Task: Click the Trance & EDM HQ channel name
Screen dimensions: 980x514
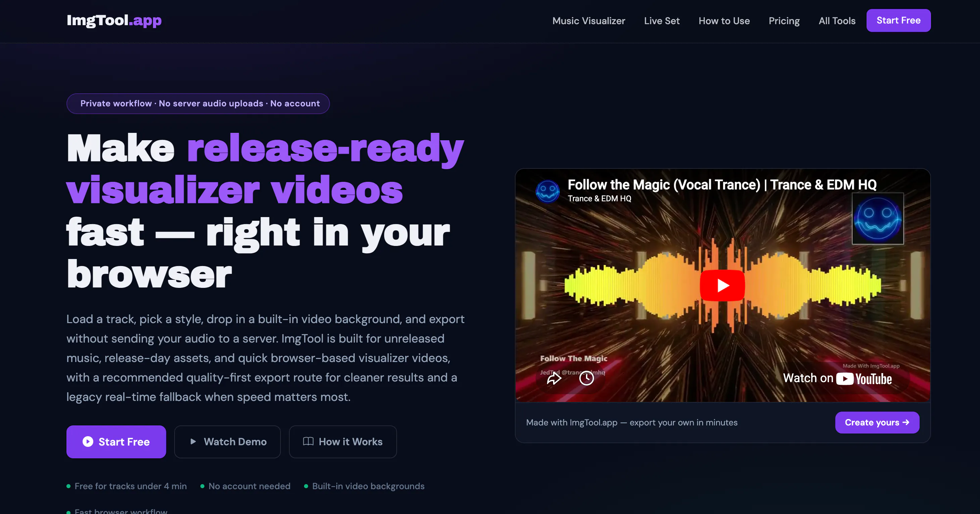Action: 599,198
